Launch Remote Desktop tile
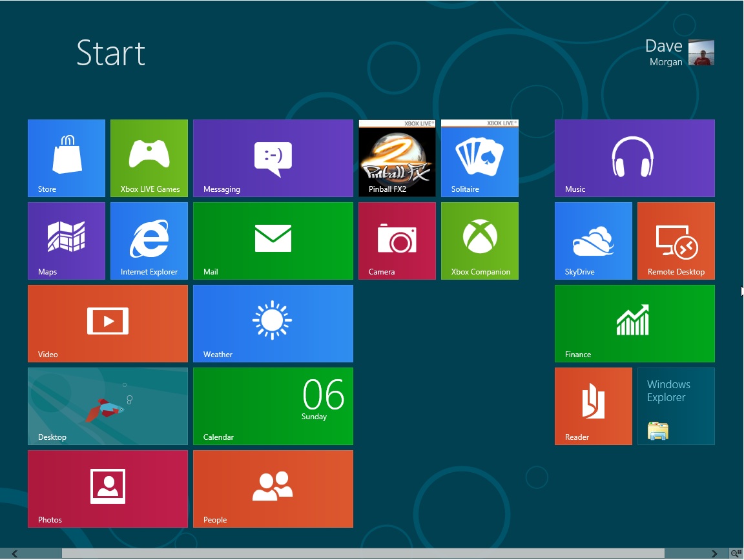Screen dimensions: 744x560 tap(676, 241)
